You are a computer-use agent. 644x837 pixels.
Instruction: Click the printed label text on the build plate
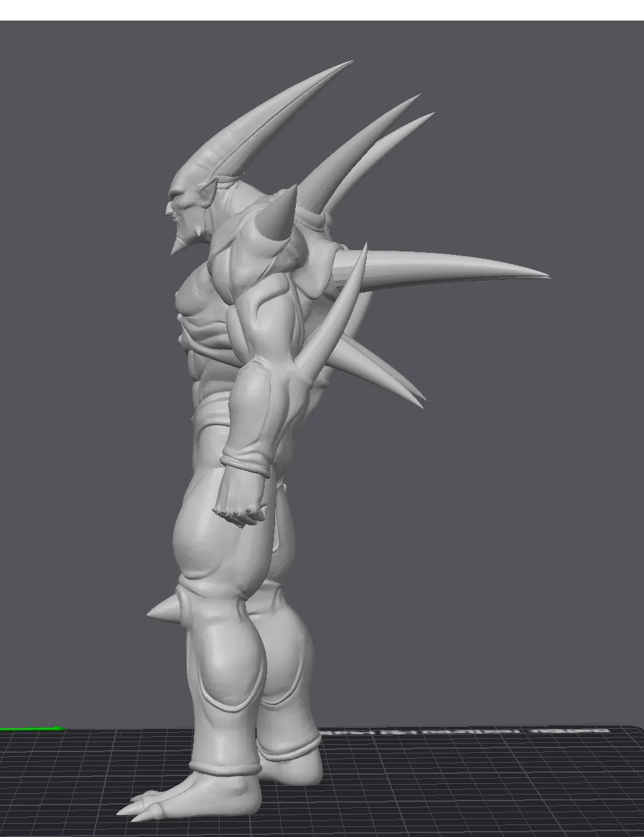(464, 732)
